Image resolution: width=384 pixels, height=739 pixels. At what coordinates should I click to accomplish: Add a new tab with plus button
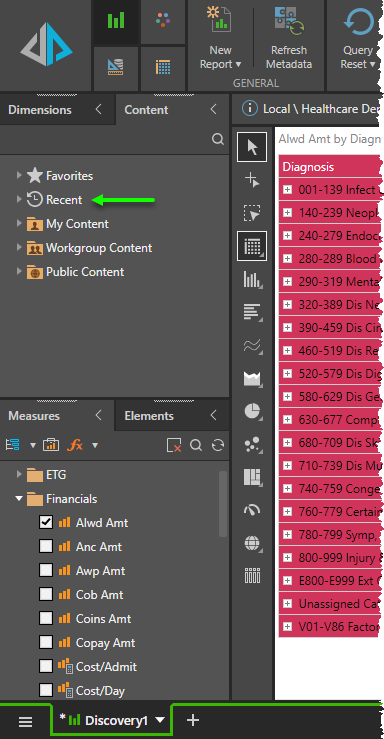(x=193, y=720)
